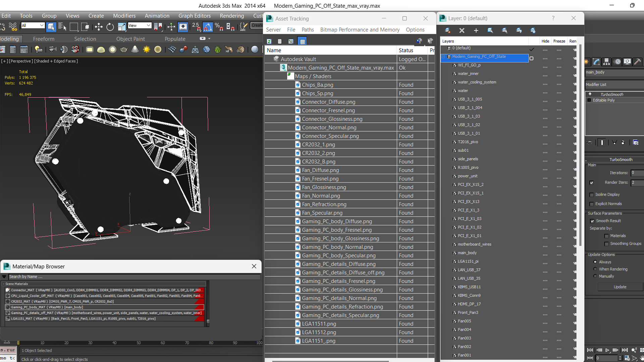Viewport: 644px width, 362px height.
Task: Open the Rendering menu
Action: tap(232, 16)
